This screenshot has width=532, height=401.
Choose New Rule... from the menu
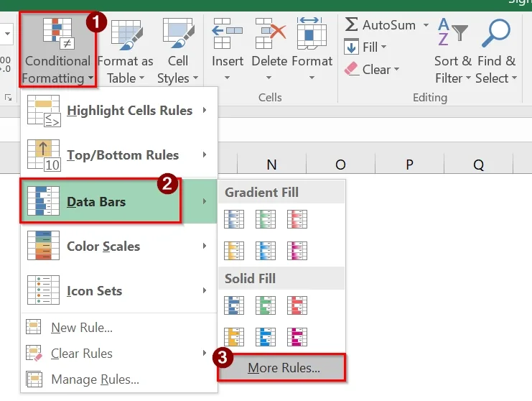click(118, 327)
